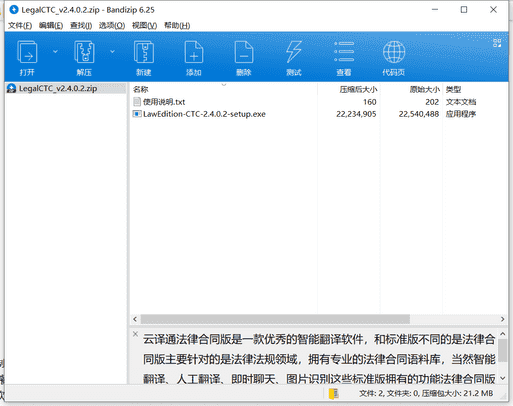Expand the dropdown arrow next to 解压
Screen dimensions: 513x406
[112, 52]
